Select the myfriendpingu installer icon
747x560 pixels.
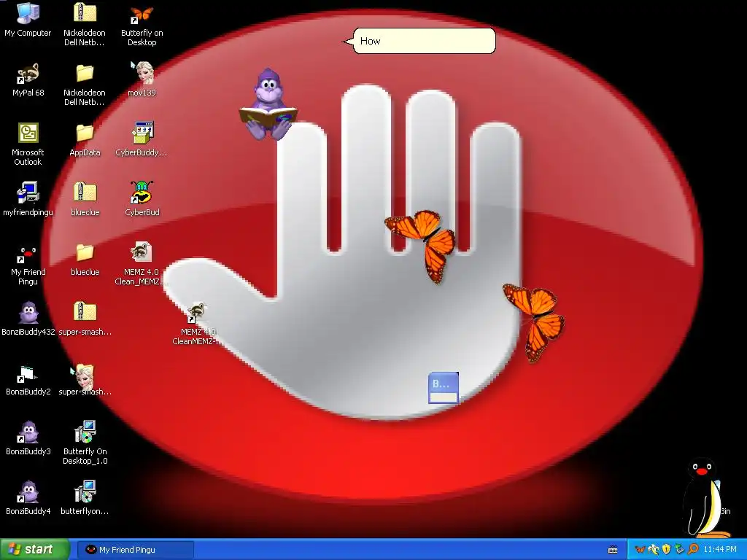click(28, 199)
